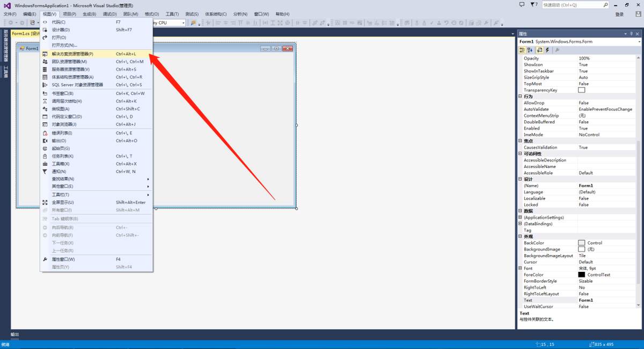
Task: Close the Properties panel
Action: coord(638,33)
